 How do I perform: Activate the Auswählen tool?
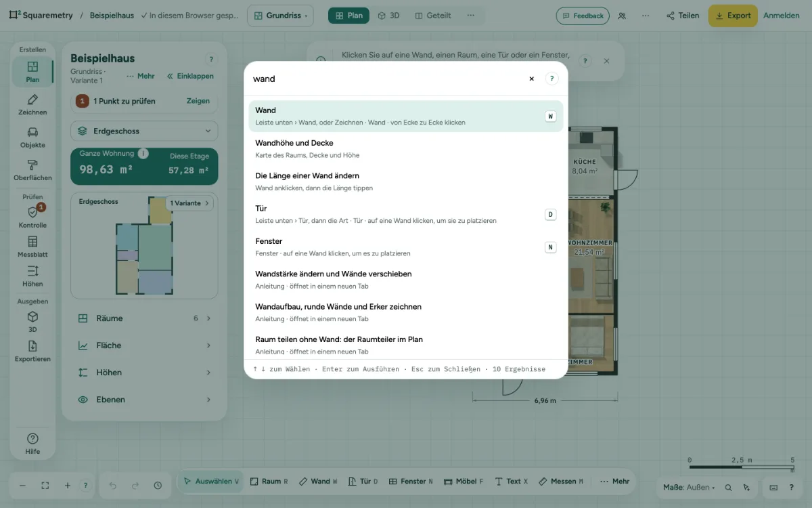click(211, 482)
